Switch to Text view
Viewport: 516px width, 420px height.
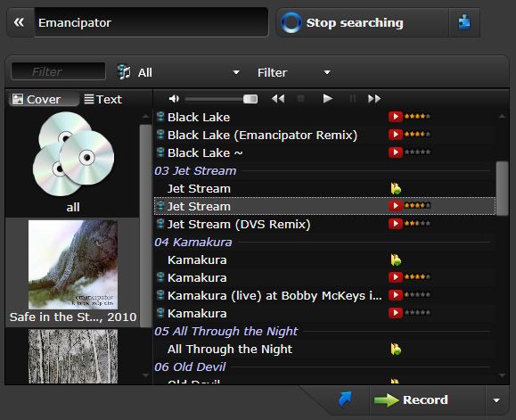(x=103, y=99)
